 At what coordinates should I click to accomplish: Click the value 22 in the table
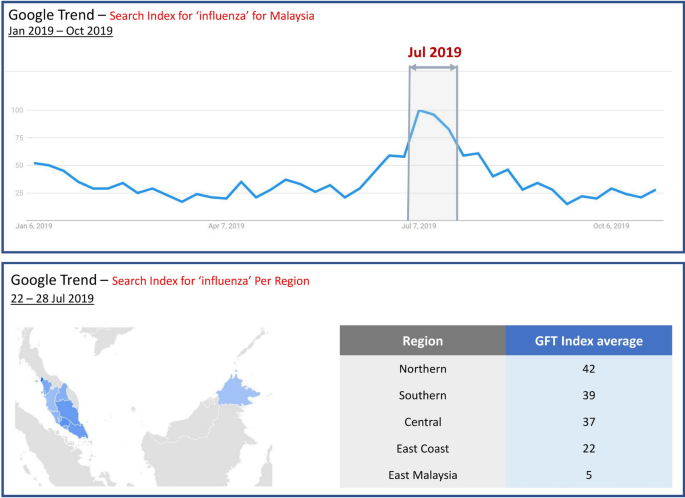(x=588, y=449)
